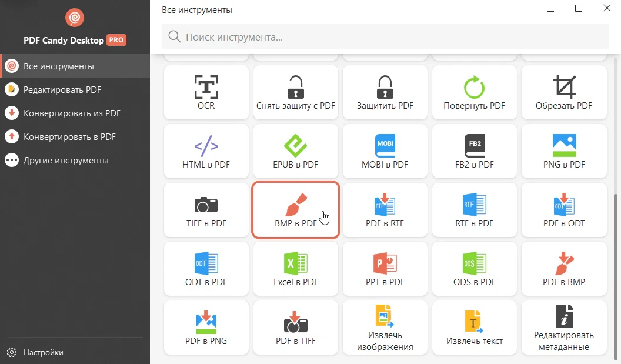This screenshot has width=621, height=364.
Task: Open PDF в TIFF converter
Action: tap(295, 328)
